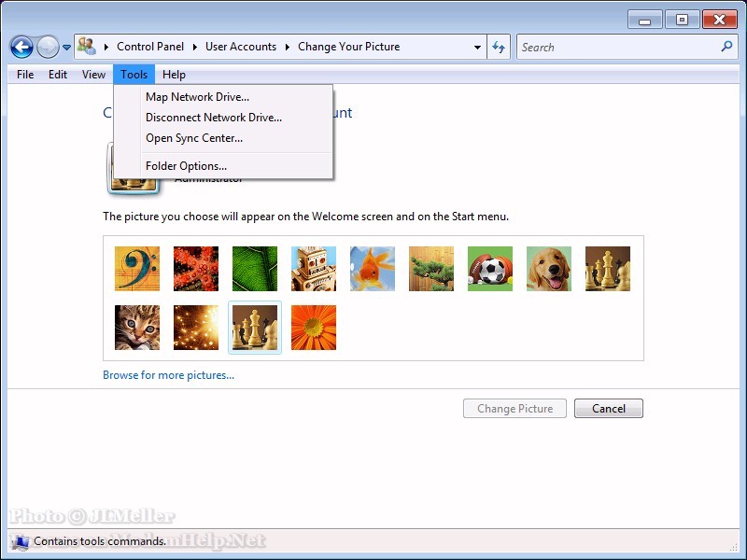The width and height of the screenshot is (747, 560).
Task: Click the Refresh button beside address bar
Action: 499,47
